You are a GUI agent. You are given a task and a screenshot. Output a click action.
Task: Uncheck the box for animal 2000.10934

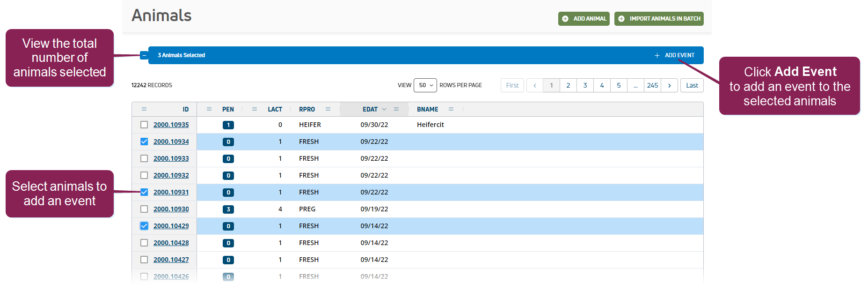click(x=144, y=142)
